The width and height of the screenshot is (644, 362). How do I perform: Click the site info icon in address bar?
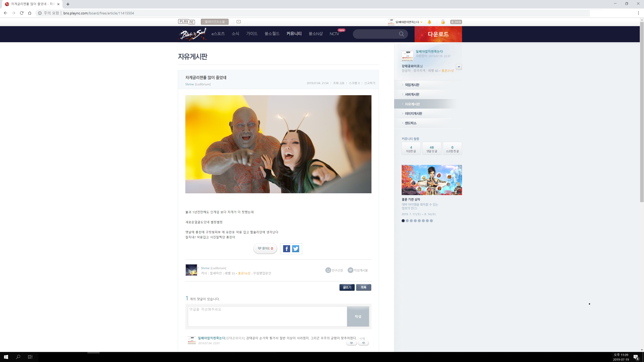(40, 13)
